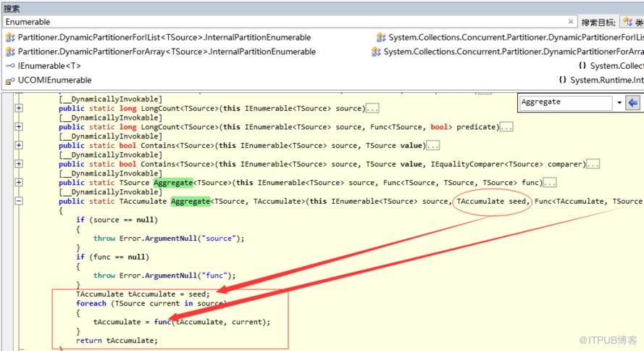
Task: Select Partitioner.DynamicPartitionerForIList<TSource>.InternalPartitionEnumerable result
Action: pyautogui.click(x=164, y=38)
